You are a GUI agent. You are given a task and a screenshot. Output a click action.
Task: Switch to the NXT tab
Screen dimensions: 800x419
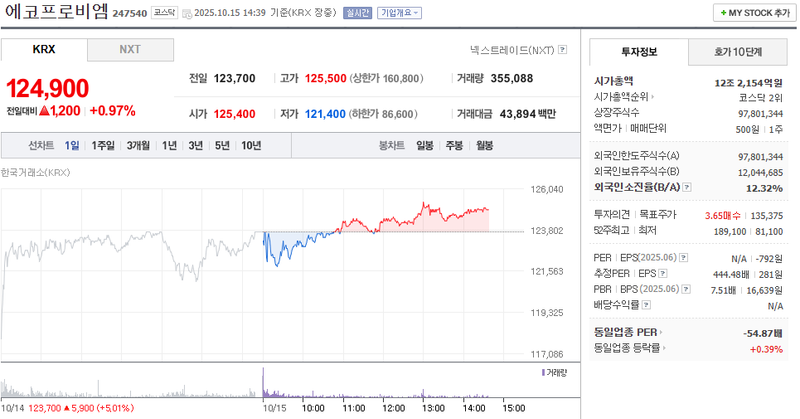pyautogui.click(x=130, y=49)
